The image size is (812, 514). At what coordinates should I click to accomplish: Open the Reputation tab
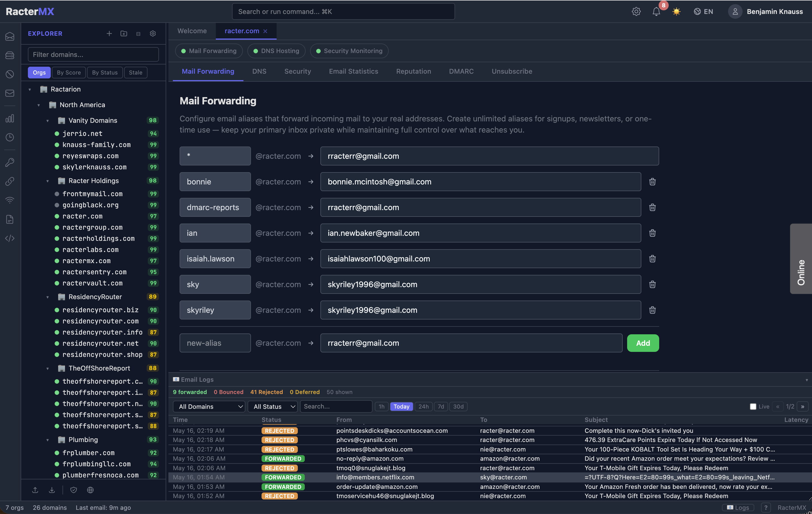coord(414,71)
